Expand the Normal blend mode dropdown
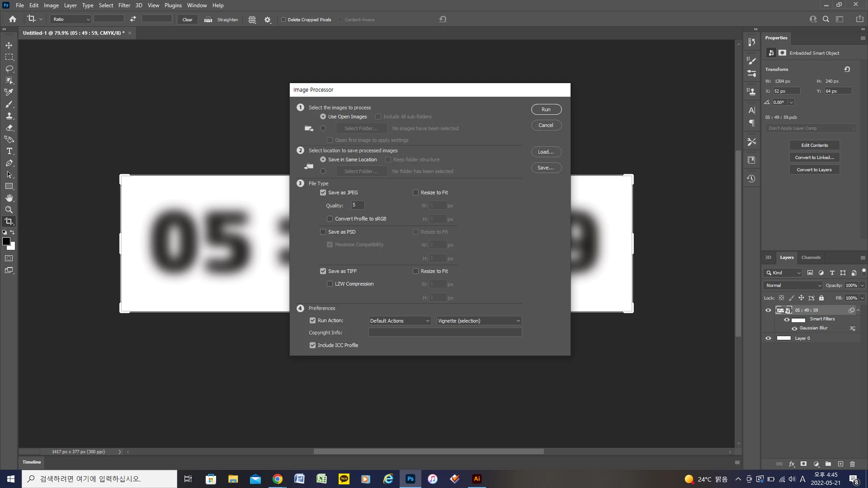The width and height of the screenshot is (868, 488). pyautogui.click(x=793, y=285)
